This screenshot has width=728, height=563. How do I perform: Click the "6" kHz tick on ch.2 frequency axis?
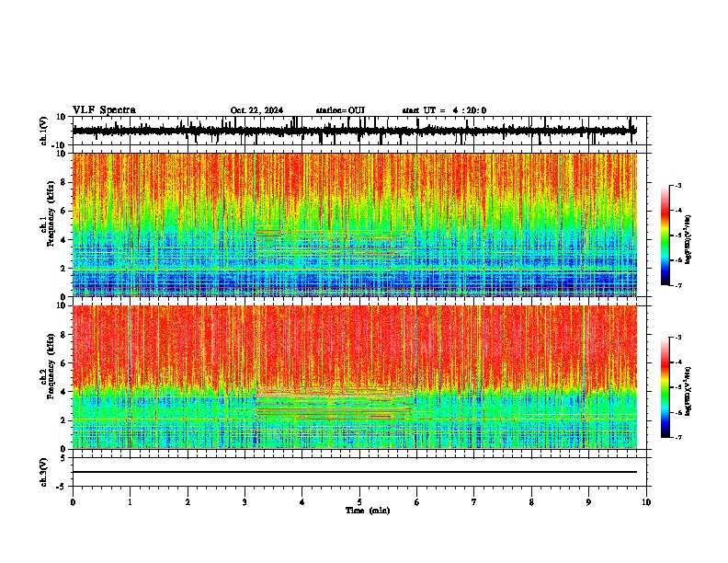coord(64,362)
